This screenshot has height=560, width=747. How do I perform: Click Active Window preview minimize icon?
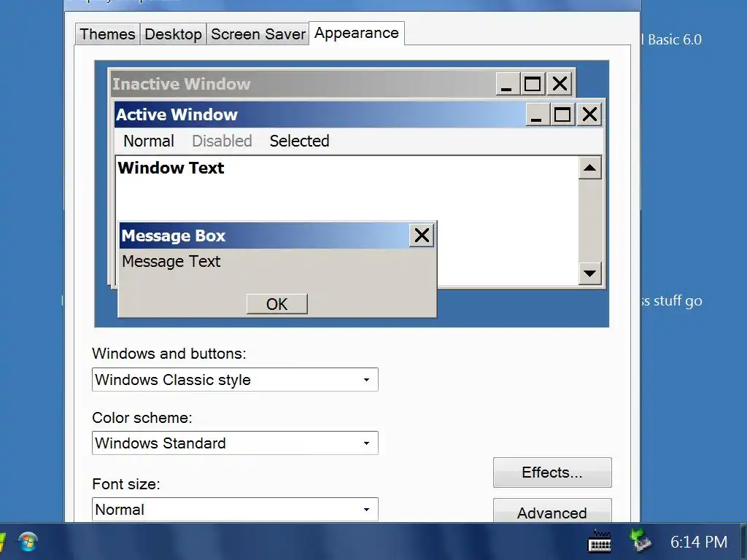(537, 114)
